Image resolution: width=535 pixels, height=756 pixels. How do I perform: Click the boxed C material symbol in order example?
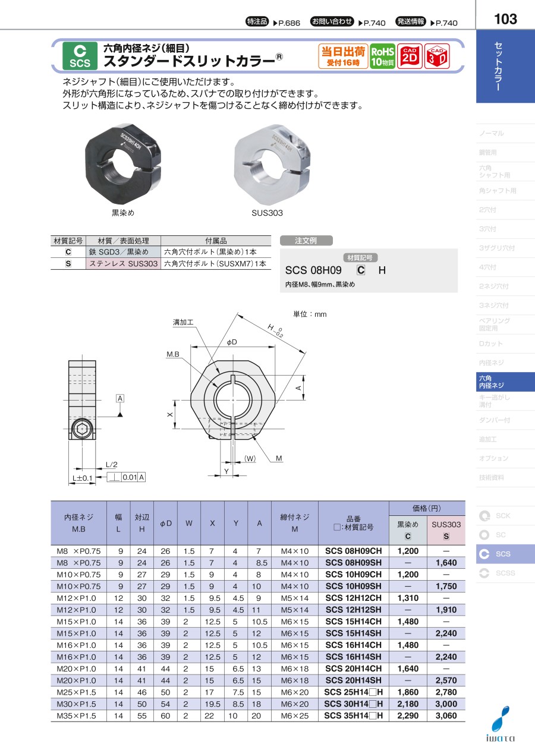(x=361, y=270)
